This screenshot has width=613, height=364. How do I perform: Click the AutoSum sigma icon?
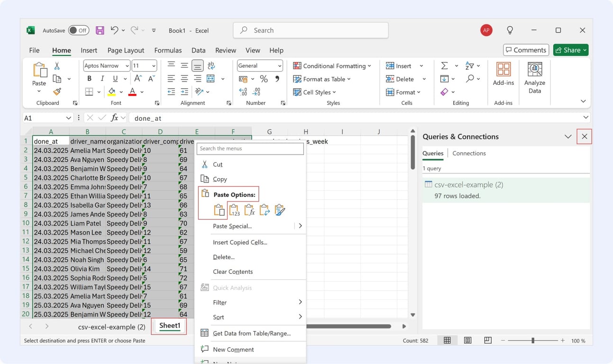click(x=444, y=65)
